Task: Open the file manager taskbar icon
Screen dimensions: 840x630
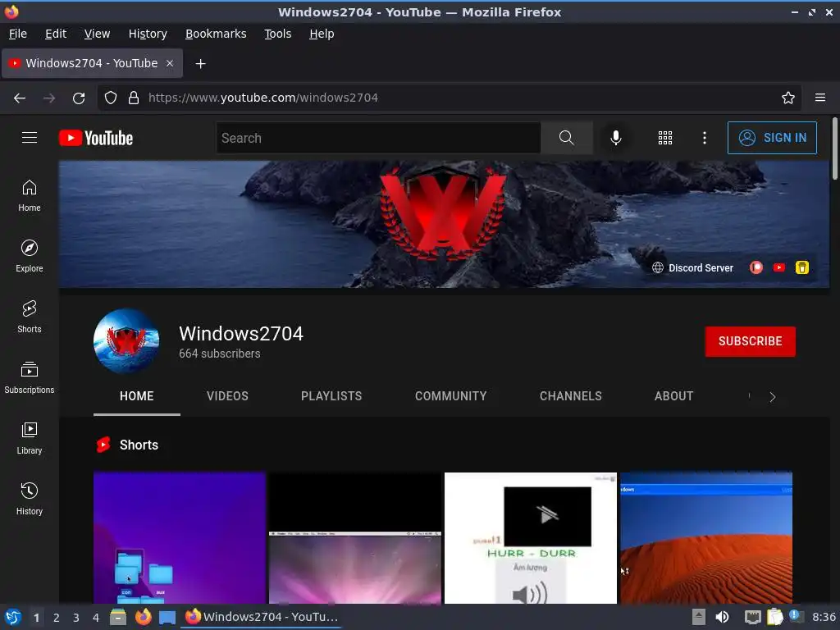Action: coord(118,617)
